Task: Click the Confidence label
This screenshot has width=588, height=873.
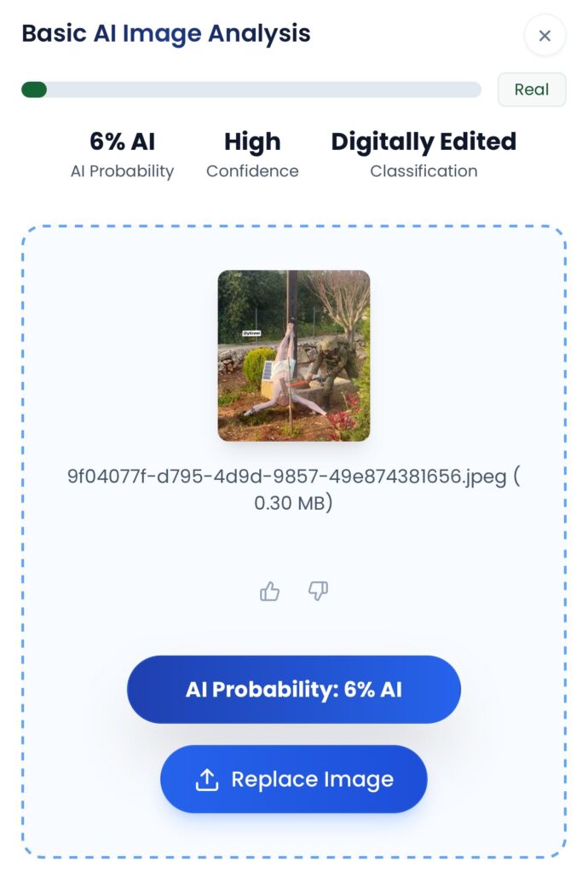Action: pos(252,171)
